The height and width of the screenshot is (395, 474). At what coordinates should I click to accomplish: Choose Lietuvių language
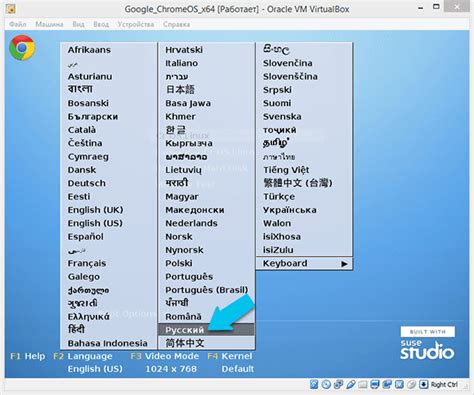point(183,170)
